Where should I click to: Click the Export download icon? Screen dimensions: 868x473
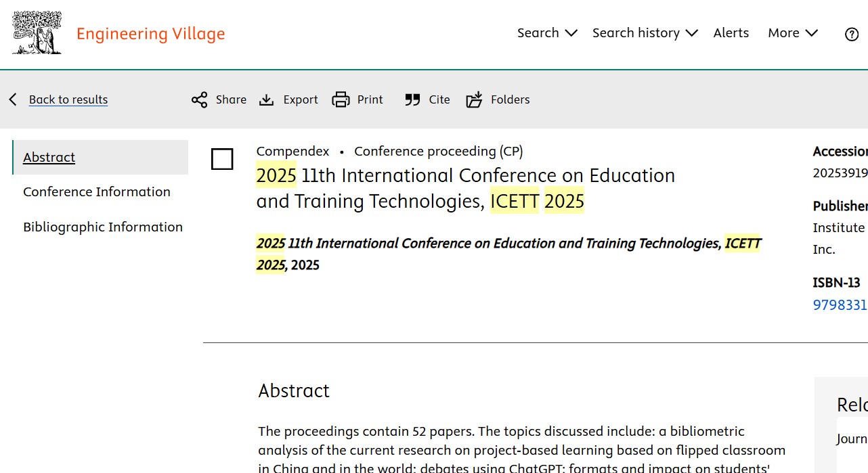click(267, 100)
